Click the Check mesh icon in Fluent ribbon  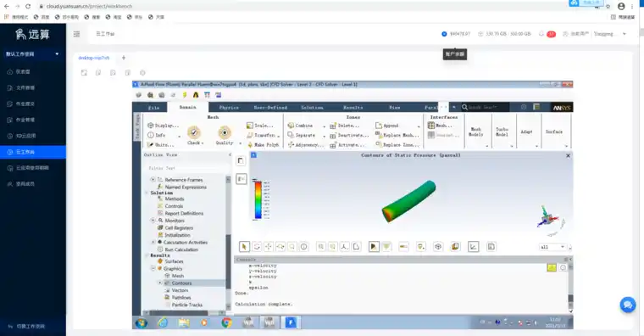point(194,132)
